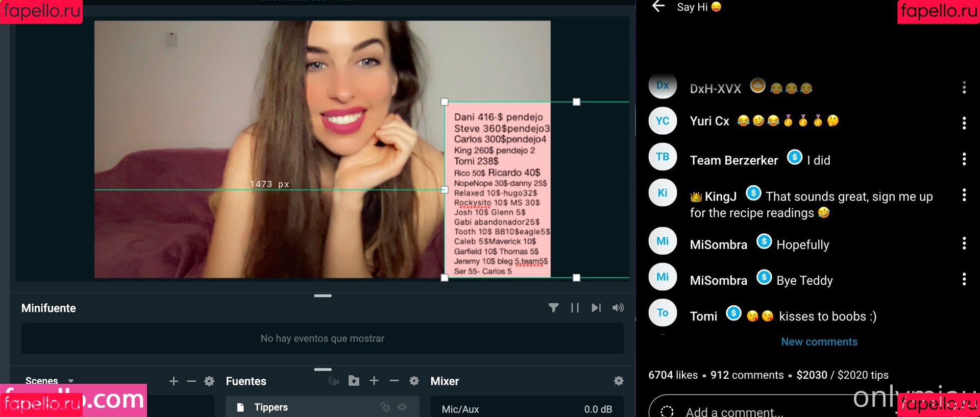The height and width of the screenshot is (417, 980).
Task: Remove the selected scene with the minus icon
Action: point(191,381)
